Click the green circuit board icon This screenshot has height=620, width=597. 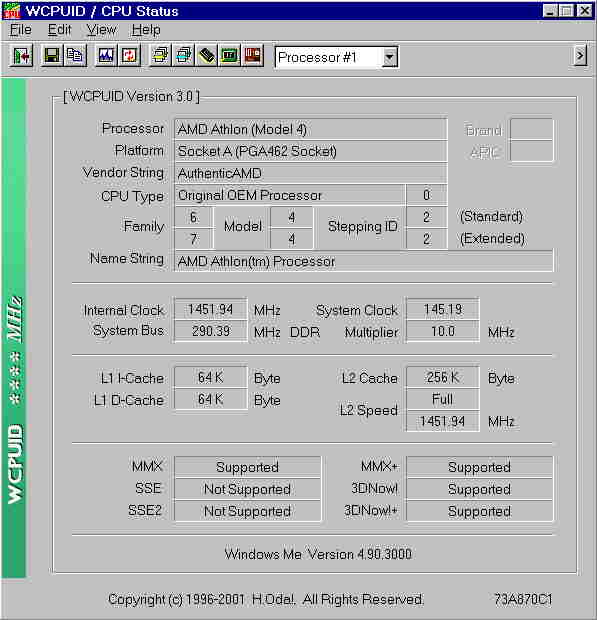pos(230,56)
